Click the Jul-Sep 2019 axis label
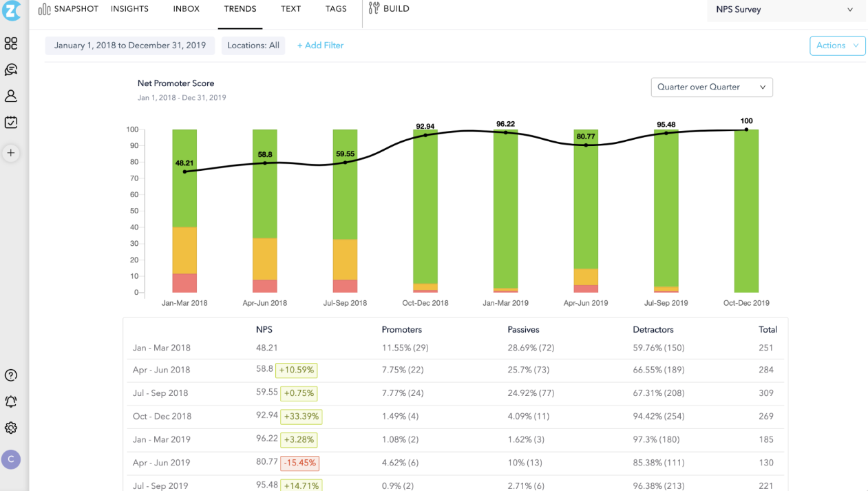868x491 pixels. [666, 303]
